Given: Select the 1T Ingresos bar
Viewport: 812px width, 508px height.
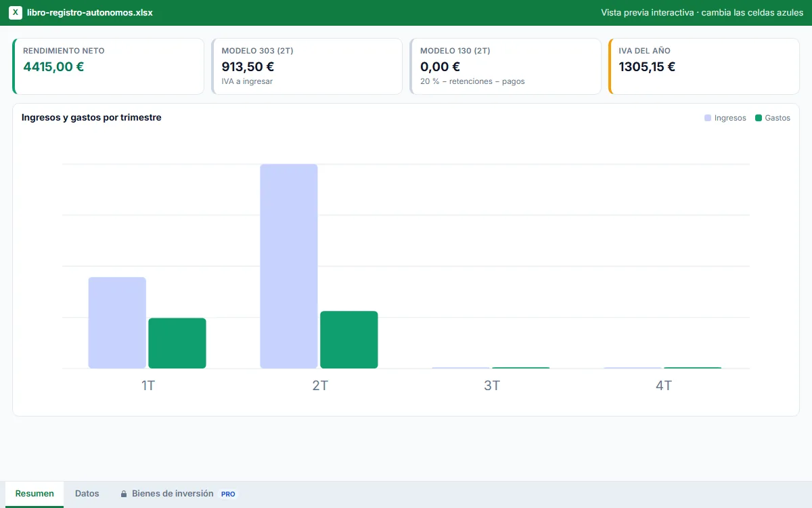Looking at the screenshot, I should 117,322.
